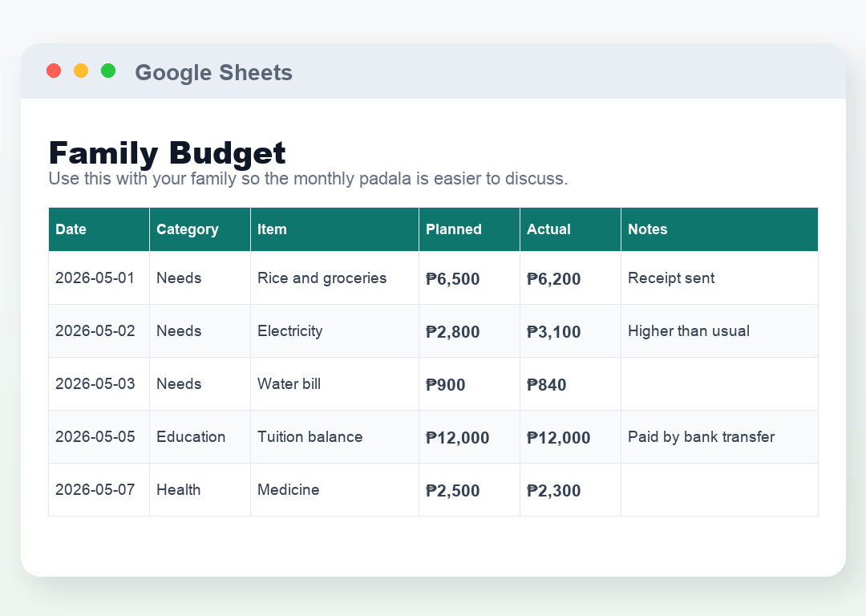Click the Date column header
The height and width of the screenshot is (616, 866).
(99, 229)
